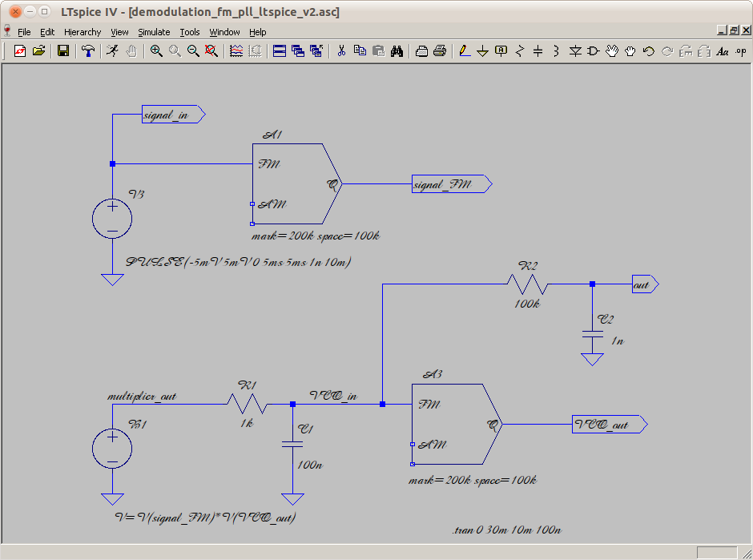Open the Window menu
The height and width of the screenshot is (560, 753).
224,32
